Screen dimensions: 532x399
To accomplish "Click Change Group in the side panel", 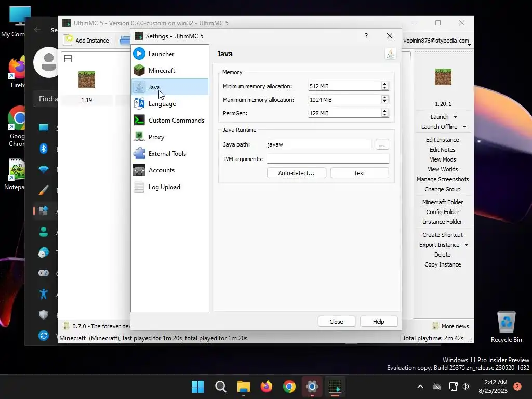I will (443, 189).
